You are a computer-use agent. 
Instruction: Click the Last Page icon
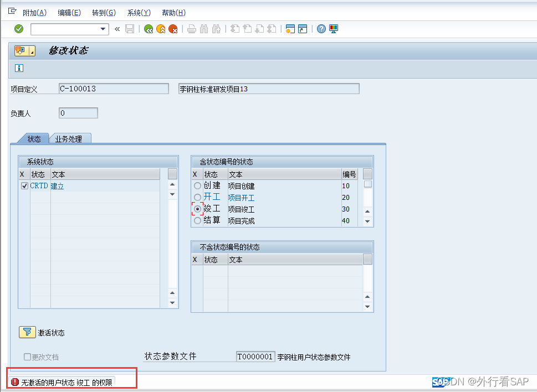(x=272, y=29)
